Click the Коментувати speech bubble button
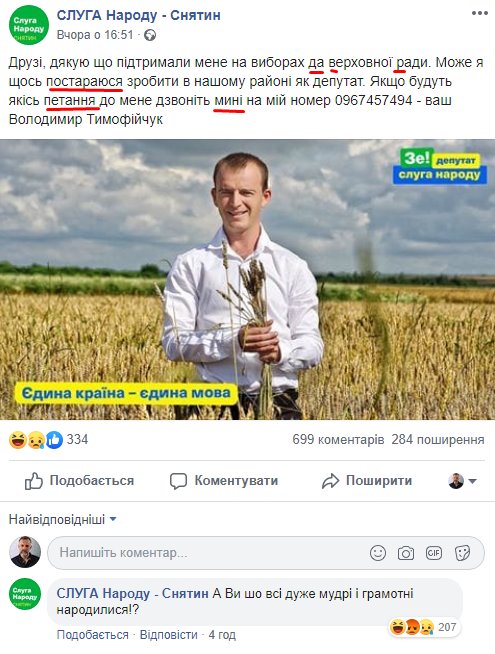This screenshot has width=495, height=654. pos(224,481)
